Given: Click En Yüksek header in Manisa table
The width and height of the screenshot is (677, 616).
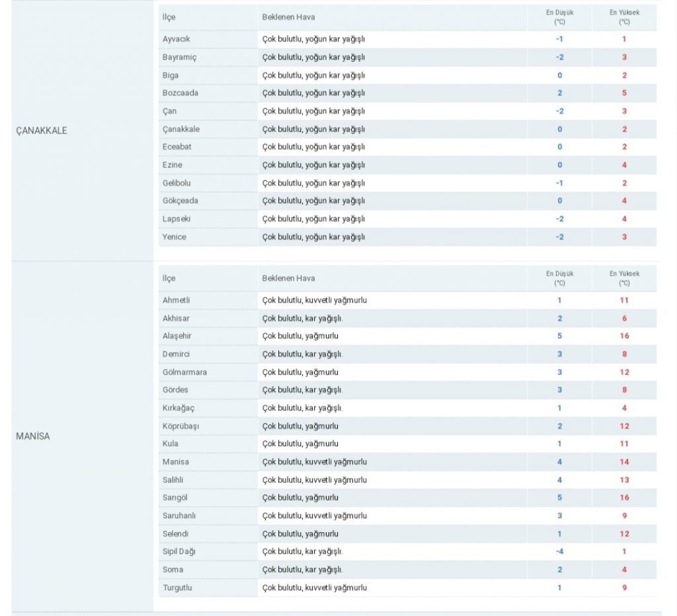Looking at the screenshot, I should tap(624, 278).
